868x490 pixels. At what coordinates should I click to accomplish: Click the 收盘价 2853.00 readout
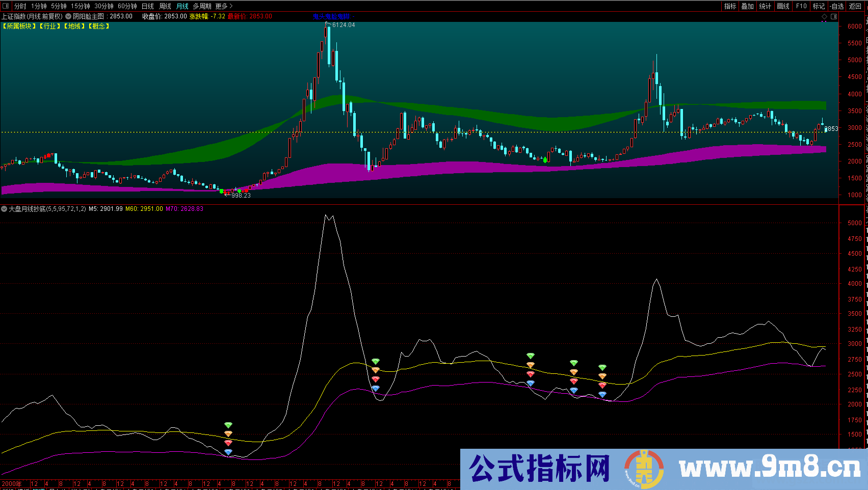[x=165, y=16]
